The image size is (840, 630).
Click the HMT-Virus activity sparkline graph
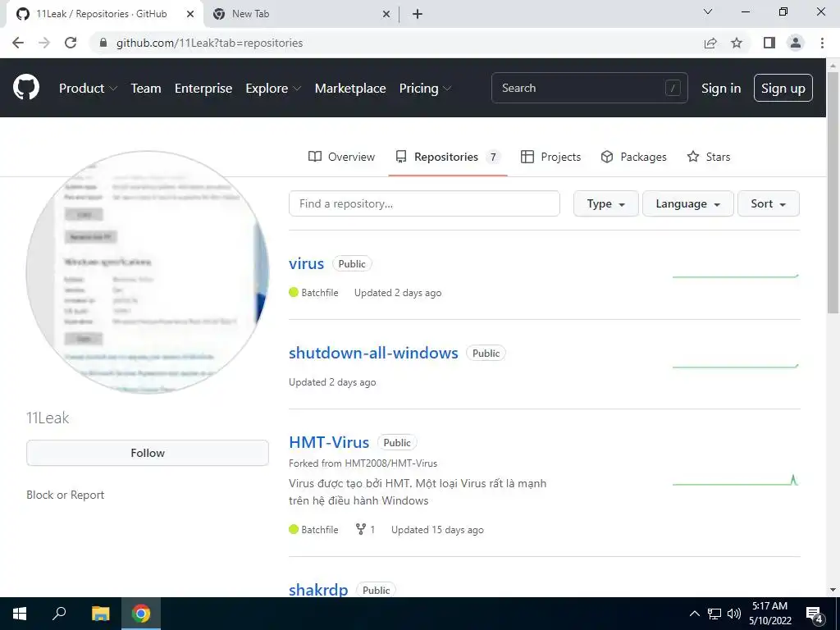pos(736,481)
